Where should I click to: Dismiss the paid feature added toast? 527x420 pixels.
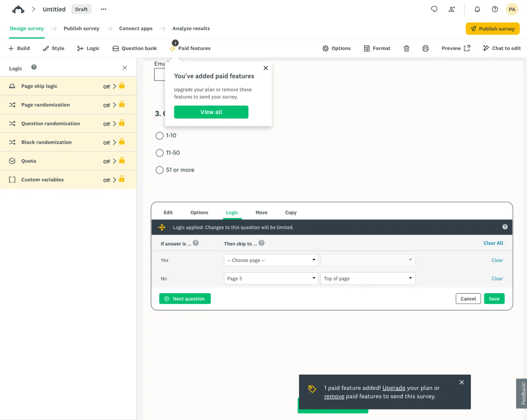coord(462,382)
